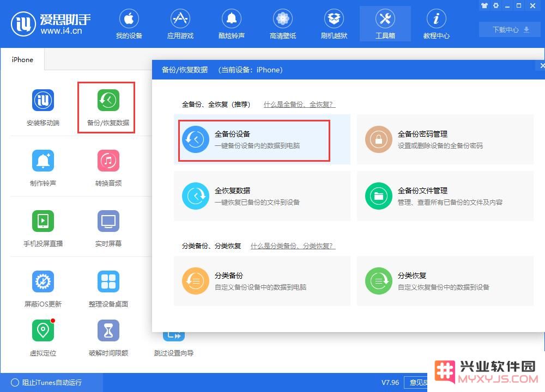Launch 安装移动端 tool
Viewport: 545px width, 392px height.
tap(43, 108)
